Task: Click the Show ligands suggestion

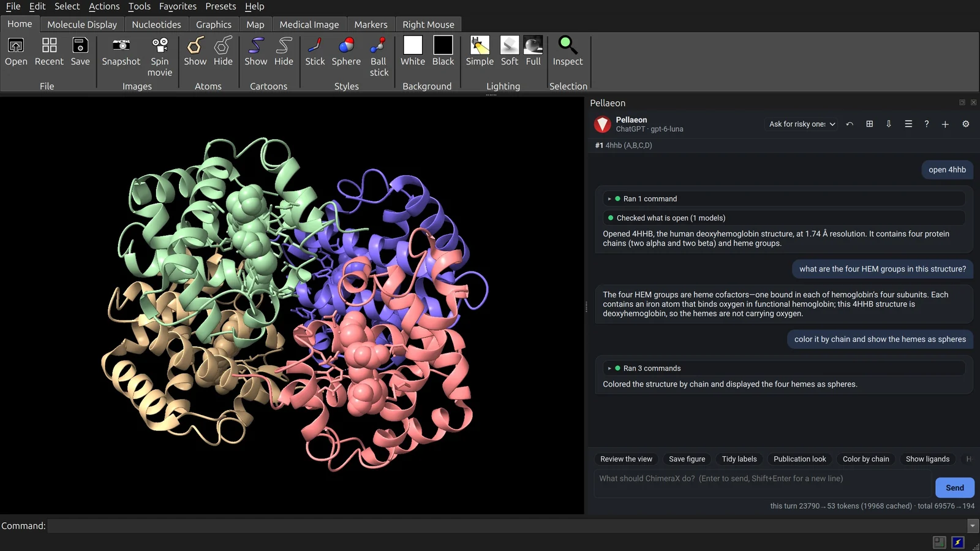Action: [927, 459]
